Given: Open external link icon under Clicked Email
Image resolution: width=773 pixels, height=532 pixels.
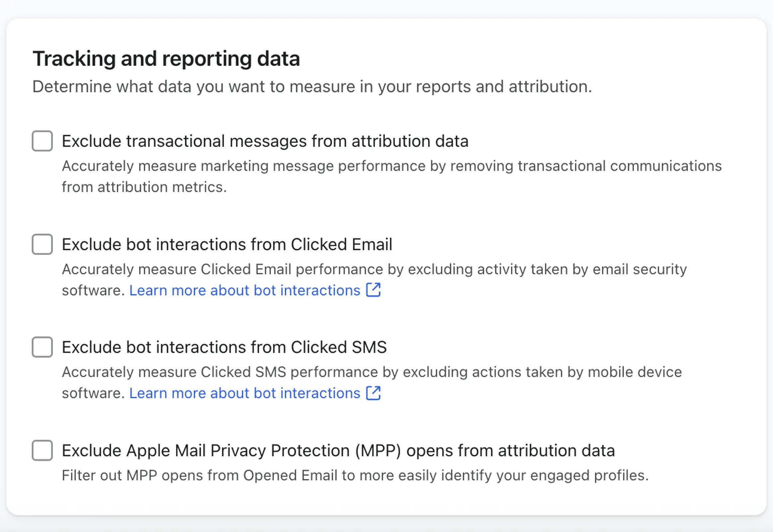Looking at the screenshot, I should (373, 290).
